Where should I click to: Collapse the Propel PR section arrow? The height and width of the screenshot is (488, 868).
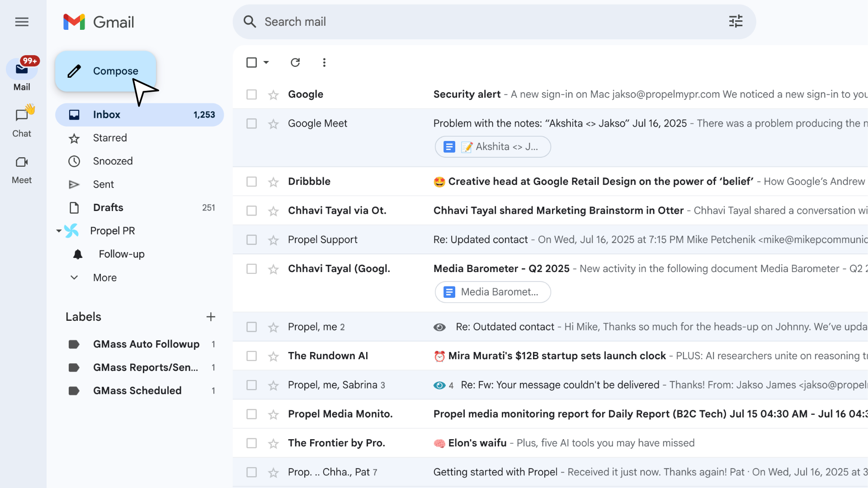point(59,231)
